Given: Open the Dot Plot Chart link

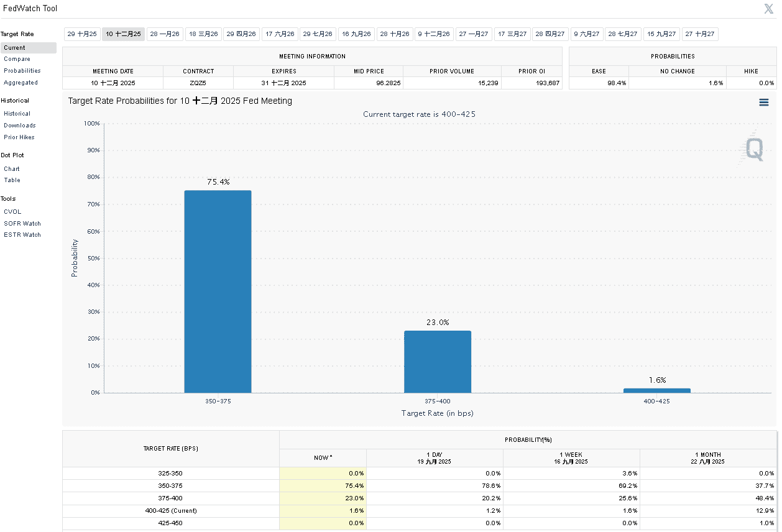Looking at the screenshot, I should click(x=12, y=169).
